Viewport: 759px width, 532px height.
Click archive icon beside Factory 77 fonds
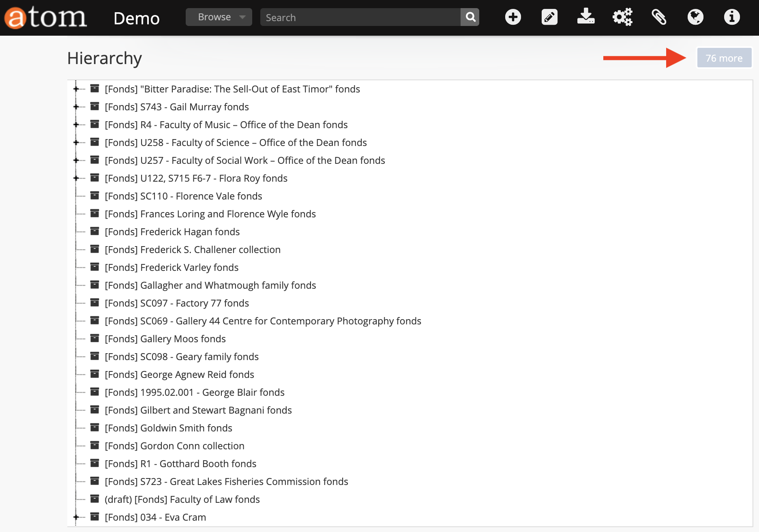94,302
